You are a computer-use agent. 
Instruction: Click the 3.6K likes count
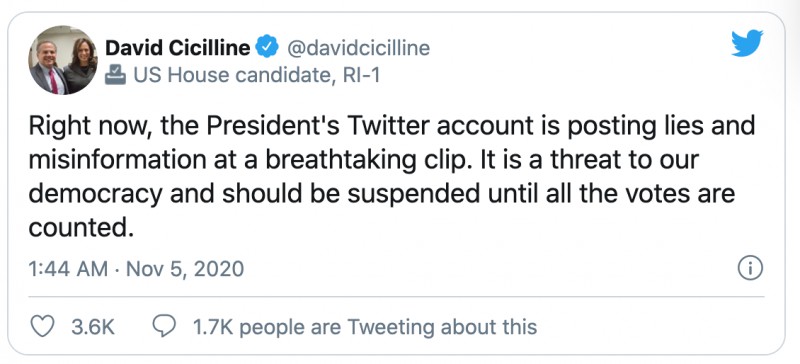pos(93,327)
